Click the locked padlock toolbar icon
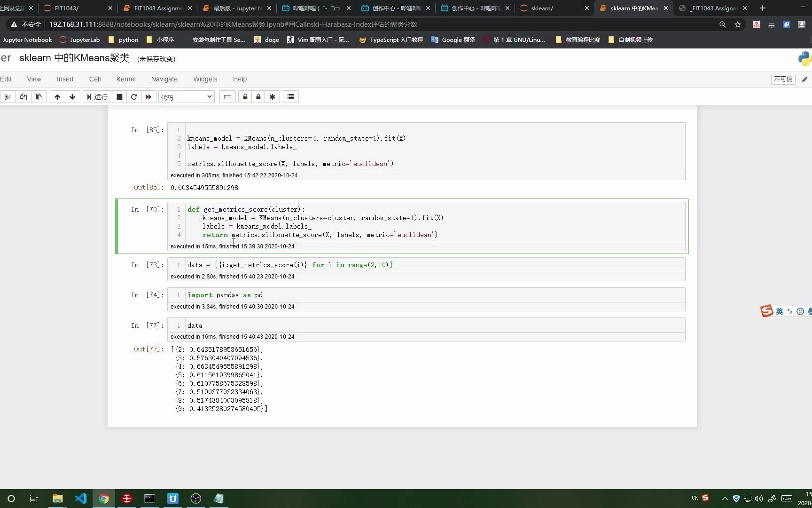This screenshot has height=508, width=812. [x=258, y=97]
